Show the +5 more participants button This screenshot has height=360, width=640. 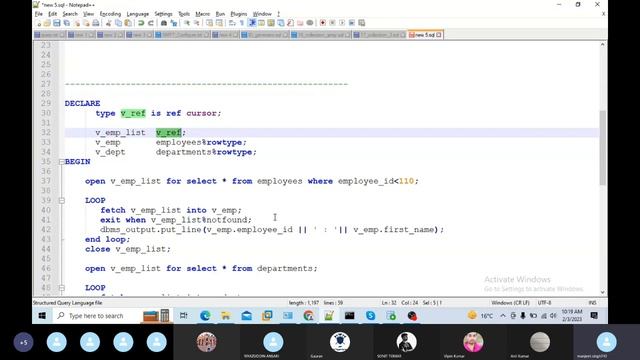[23, 342]
